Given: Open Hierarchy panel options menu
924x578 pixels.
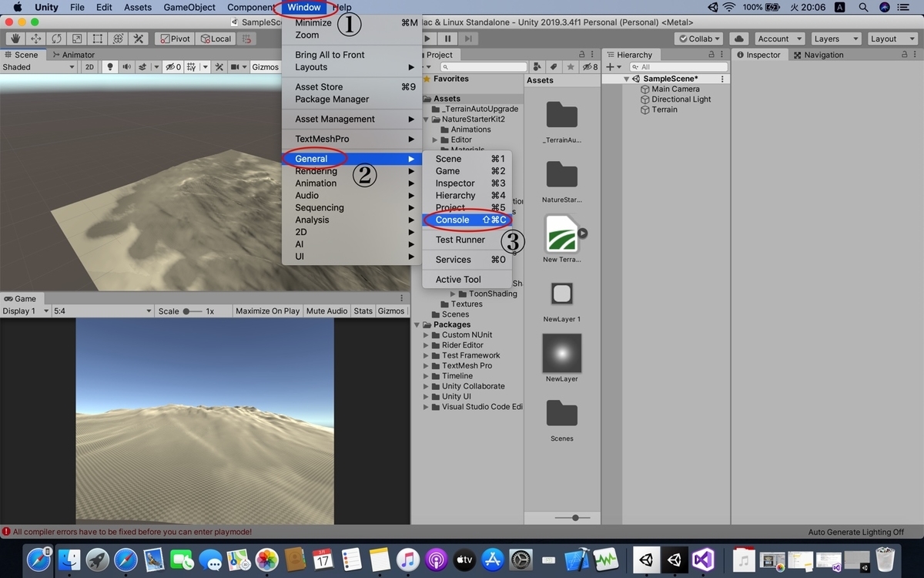Looking at the screenshot, I should [723, 55].
